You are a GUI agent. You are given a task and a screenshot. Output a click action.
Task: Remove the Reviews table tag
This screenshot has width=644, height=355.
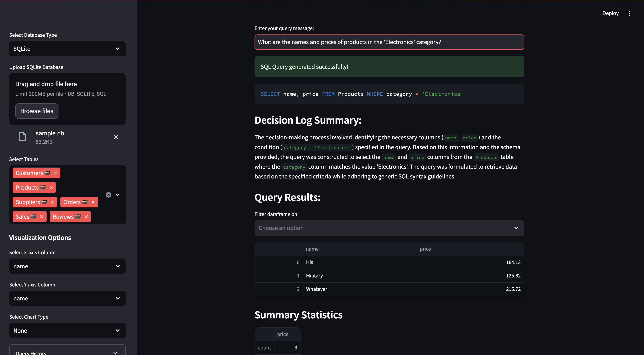pos(86,216)
